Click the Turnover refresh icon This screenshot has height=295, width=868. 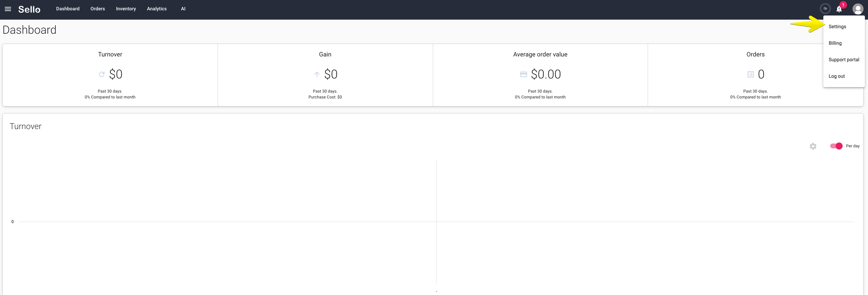(x=102, y=74)
